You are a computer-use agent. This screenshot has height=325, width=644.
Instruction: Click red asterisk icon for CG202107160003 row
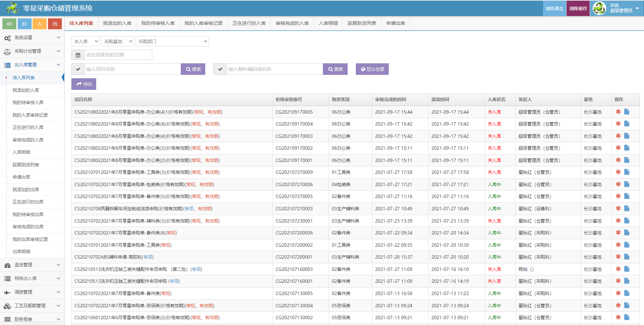[x=618, y=269]
